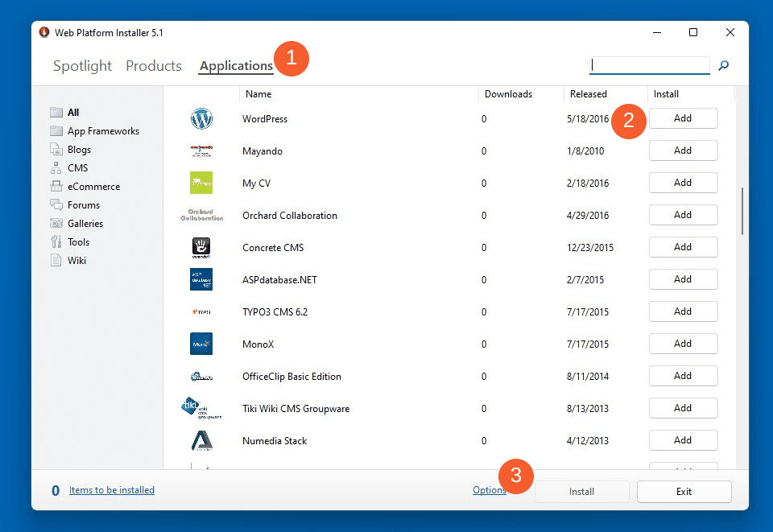This screenshot has height=532, width=773.
Task: Click the search input field
Action: 649,65
